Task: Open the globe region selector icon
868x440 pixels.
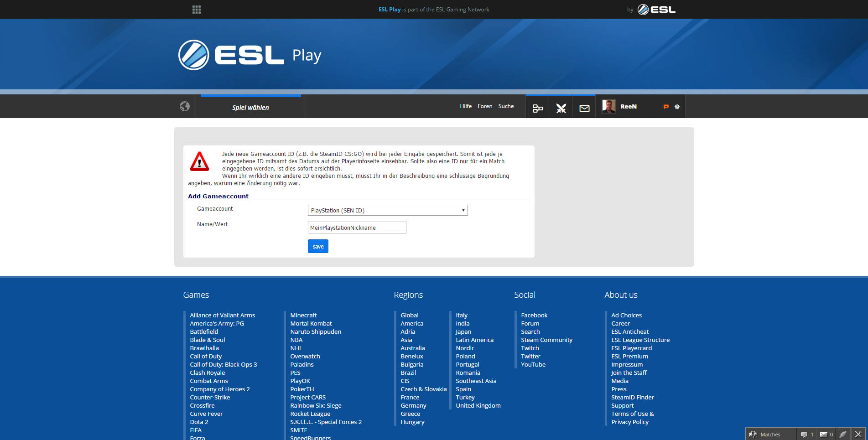Action: [185, 106]
